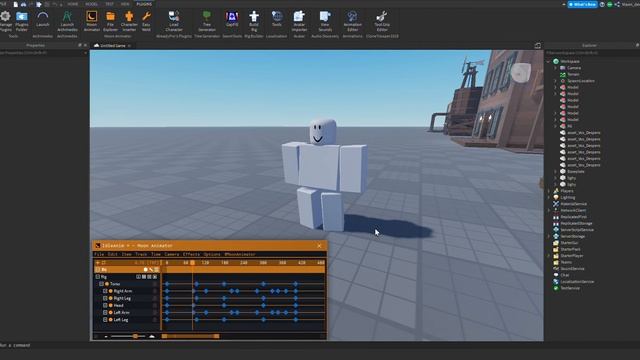The height and width of the screenshot is (360, 640).
Task: Open the File Explorer plugin
Action: [110, 21]
